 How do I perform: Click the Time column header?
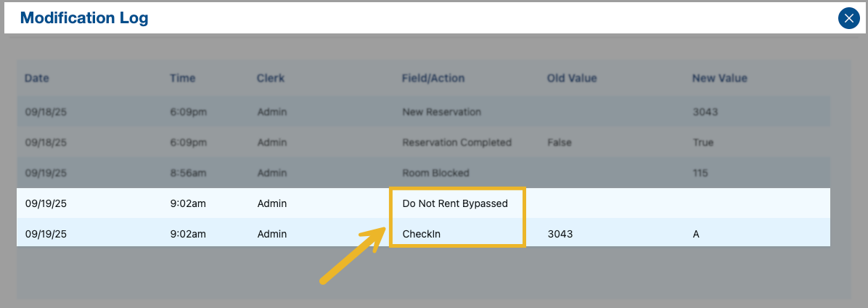click(x=182, y=78)
